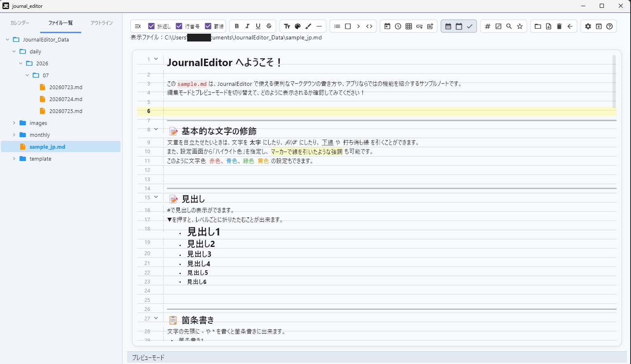Click the editor's vertical scrollbar thumb
631x364 pixels.
click(614, 81)
